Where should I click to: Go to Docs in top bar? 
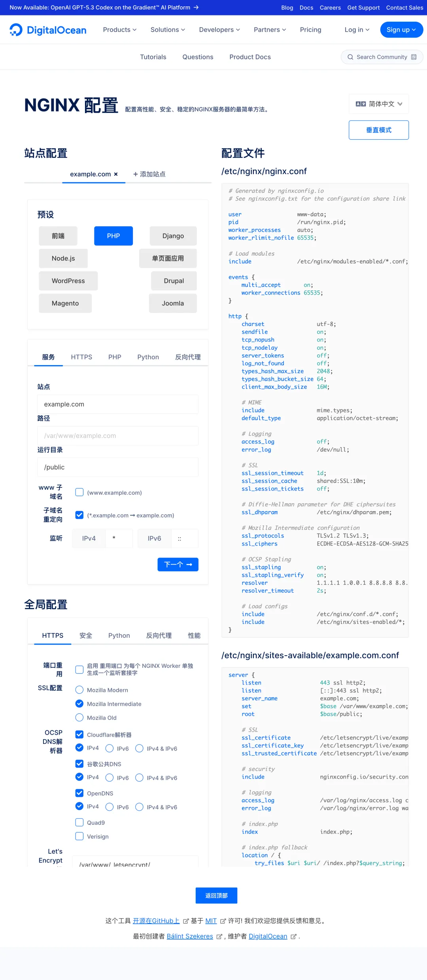tap(306, 8)
